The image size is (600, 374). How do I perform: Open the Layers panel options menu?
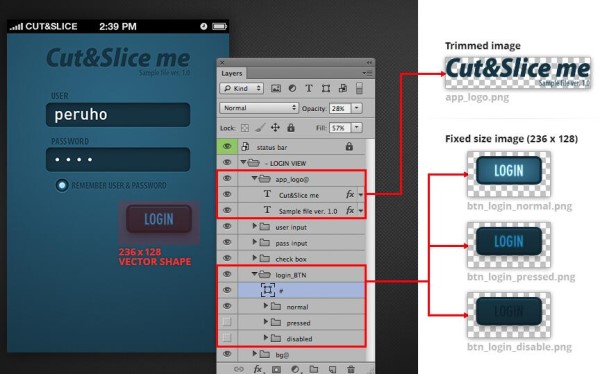point(367,73)
